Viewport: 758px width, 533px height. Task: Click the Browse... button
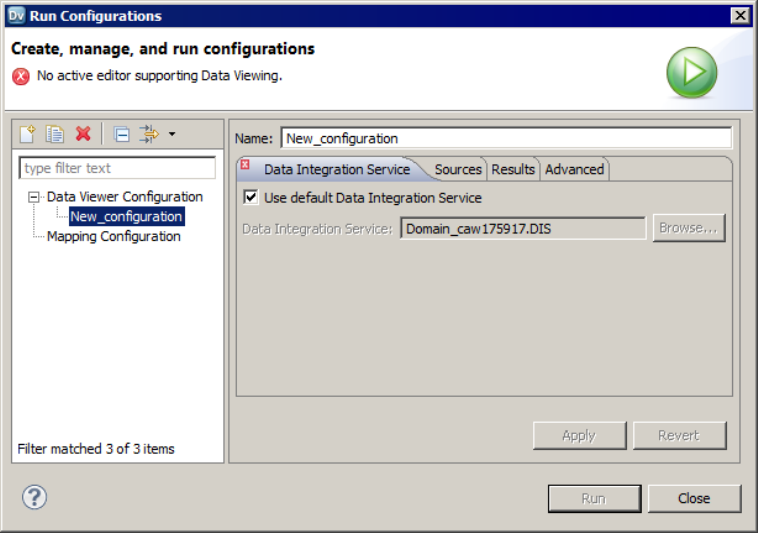coord(688,228)
